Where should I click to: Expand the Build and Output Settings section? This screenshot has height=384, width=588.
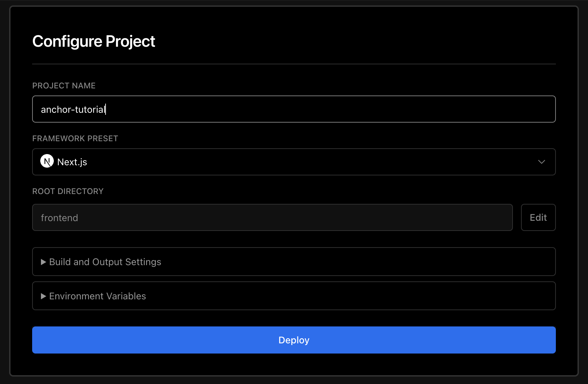pos(105,262)
